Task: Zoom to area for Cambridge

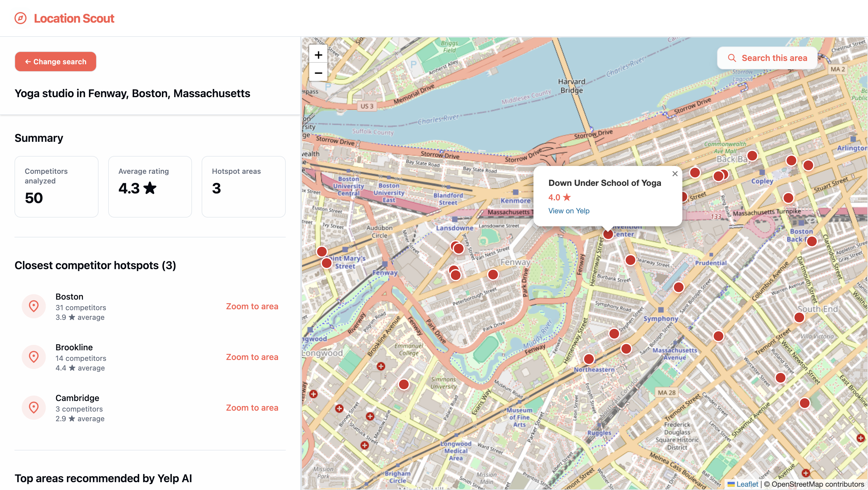Action: point(252,407)
